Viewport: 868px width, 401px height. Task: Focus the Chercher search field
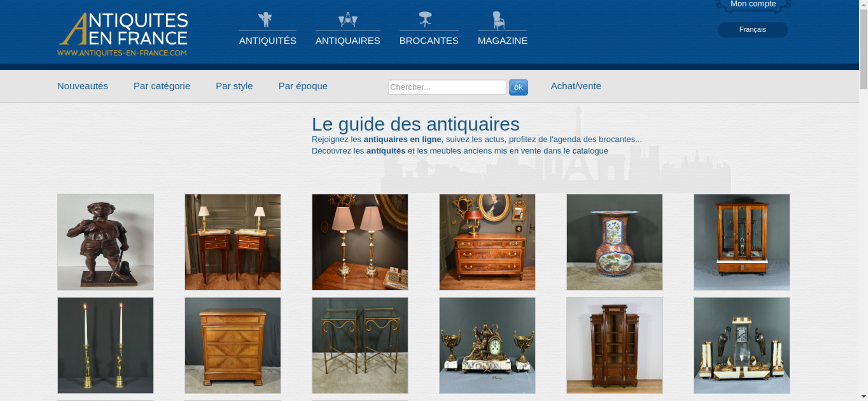(447, 87)
